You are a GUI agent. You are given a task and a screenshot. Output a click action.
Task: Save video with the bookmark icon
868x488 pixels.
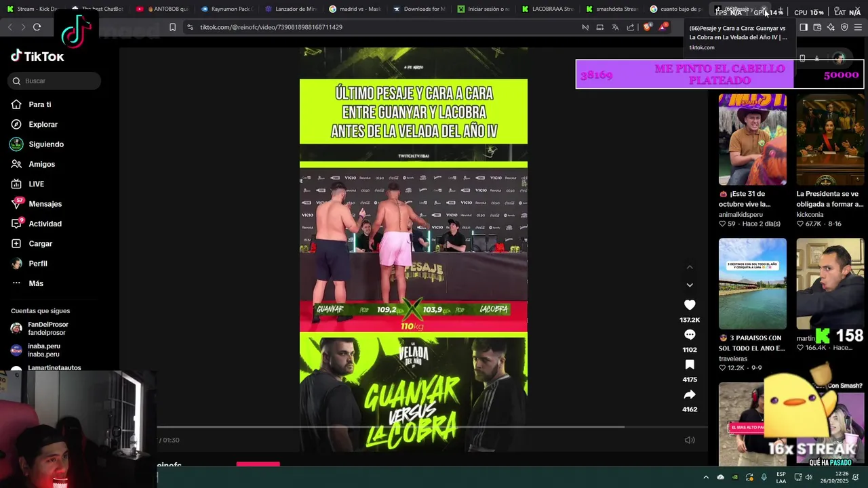690,365
